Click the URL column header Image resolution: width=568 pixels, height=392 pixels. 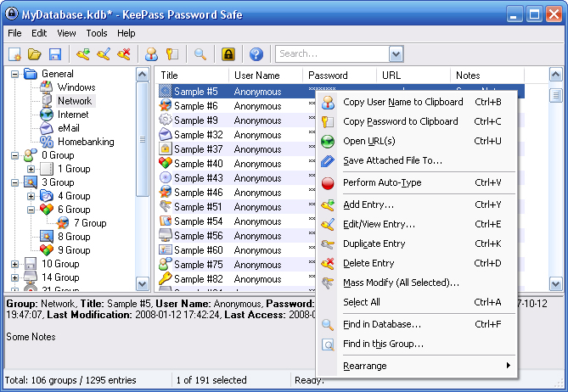coord(413,76)
